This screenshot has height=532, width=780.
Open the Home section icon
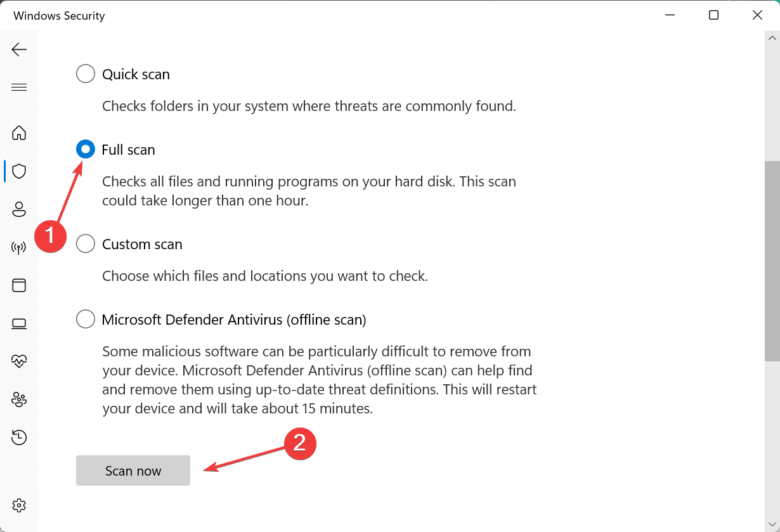click(x=19, y=133)
